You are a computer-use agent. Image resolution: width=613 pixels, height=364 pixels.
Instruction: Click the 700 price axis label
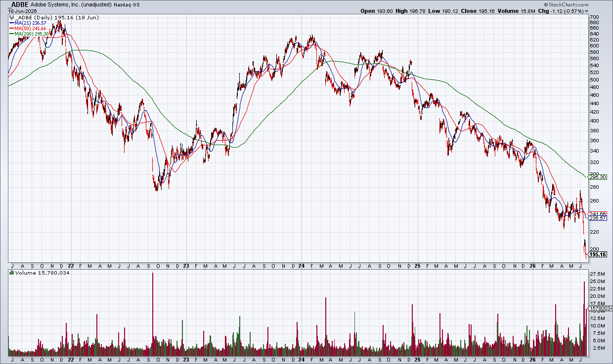[x=594, y=16]
